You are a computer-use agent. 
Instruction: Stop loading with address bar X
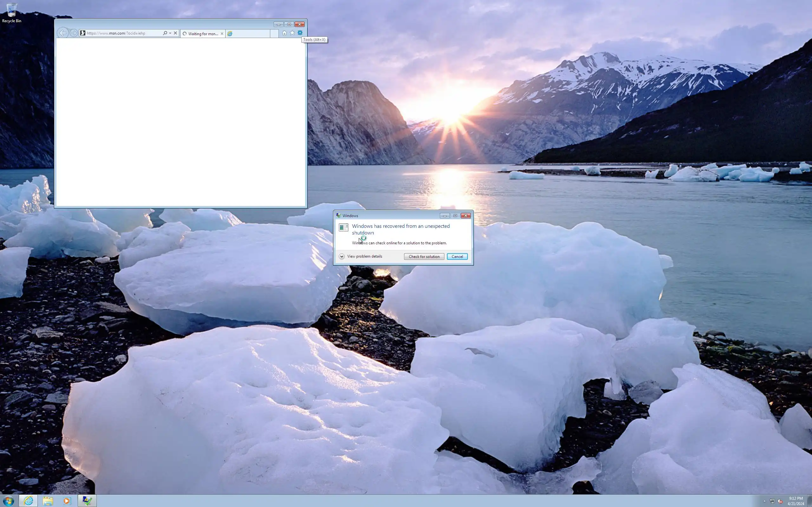click(x=175, y=33)
